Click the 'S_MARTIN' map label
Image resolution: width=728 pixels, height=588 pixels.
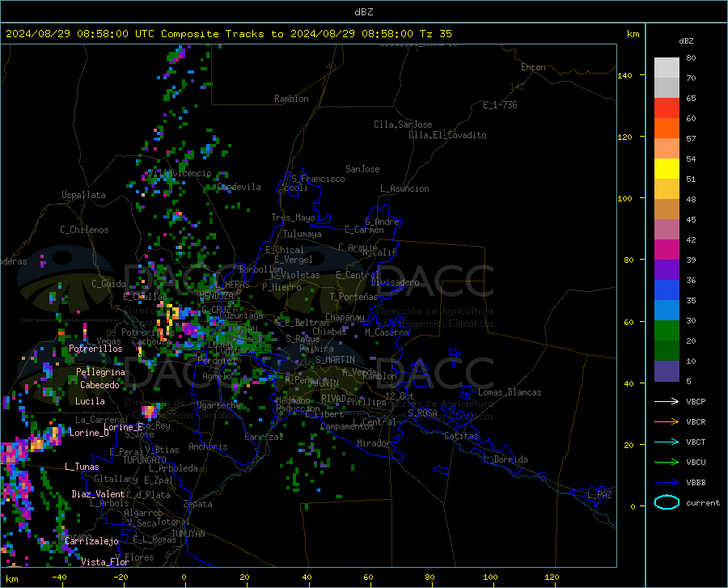[335, 360]
